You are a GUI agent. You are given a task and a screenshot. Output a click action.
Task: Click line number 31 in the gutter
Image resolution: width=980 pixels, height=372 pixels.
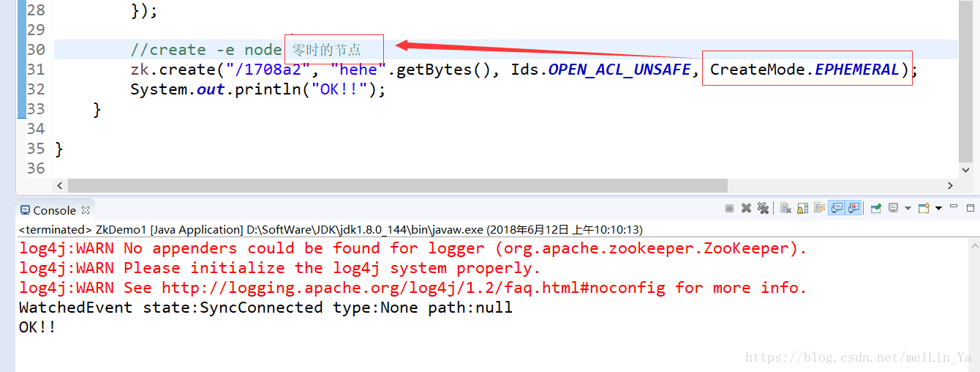coord(36,70)
